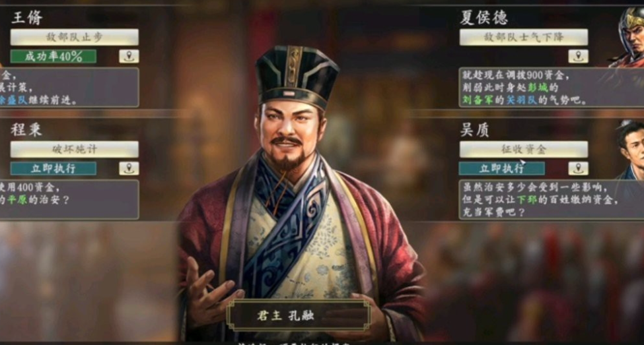Pick the 征收资金 proposal from 吴质
Screen dimensions: 644x345
click(x=524, y=149)
